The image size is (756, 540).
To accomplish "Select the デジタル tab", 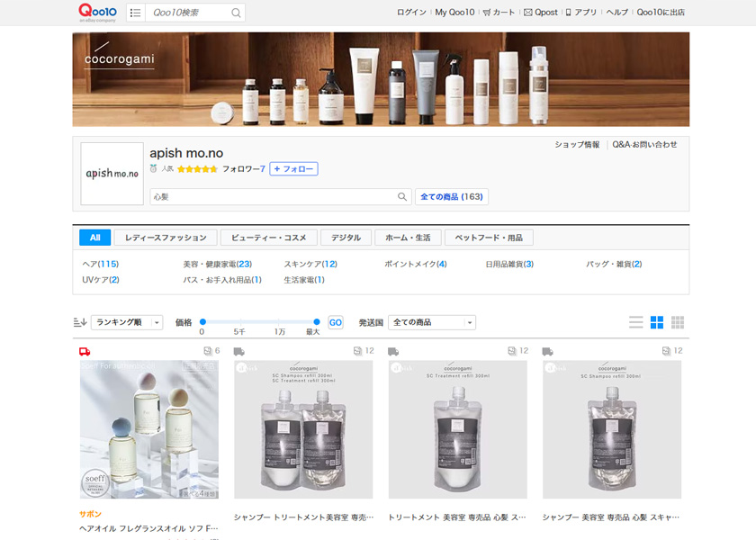I will click(346, 238).
